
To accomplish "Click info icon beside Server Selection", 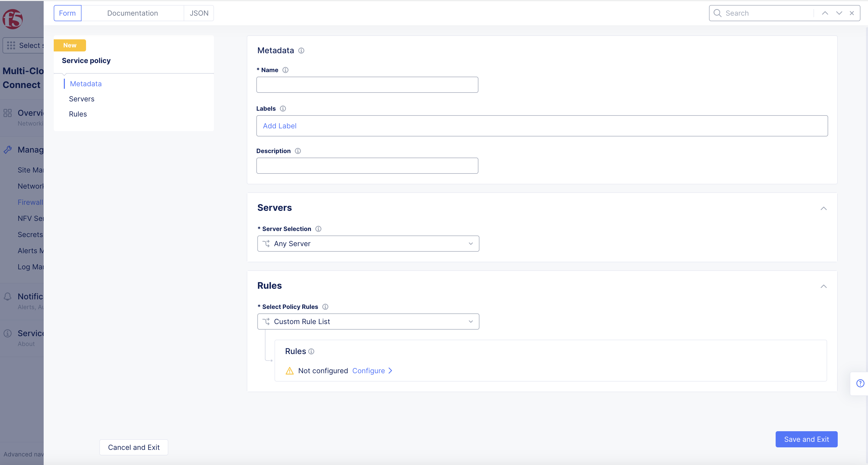I will (318, 229).
